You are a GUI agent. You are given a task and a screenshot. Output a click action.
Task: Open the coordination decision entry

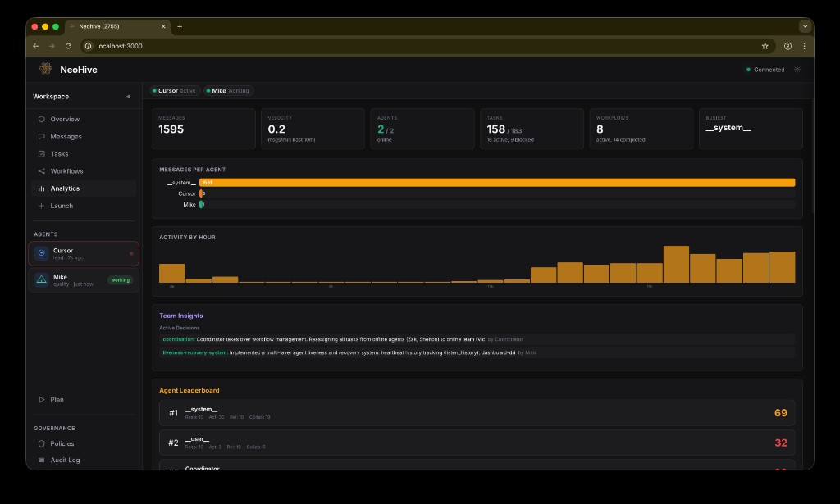coord(477,339)
